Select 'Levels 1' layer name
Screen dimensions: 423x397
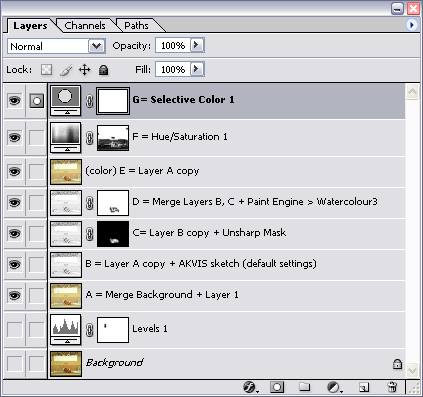tap(150, 329)
